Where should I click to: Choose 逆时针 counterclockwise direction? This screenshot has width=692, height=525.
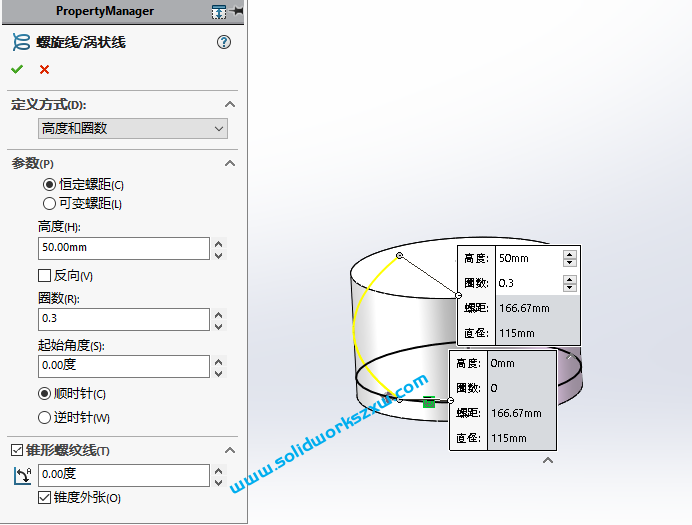(44, 417)
